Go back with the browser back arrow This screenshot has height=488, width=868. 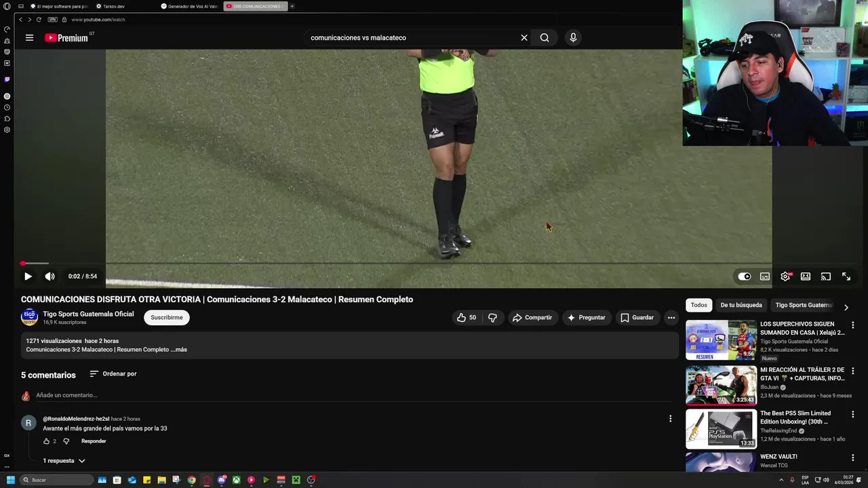tap(20, 20)
